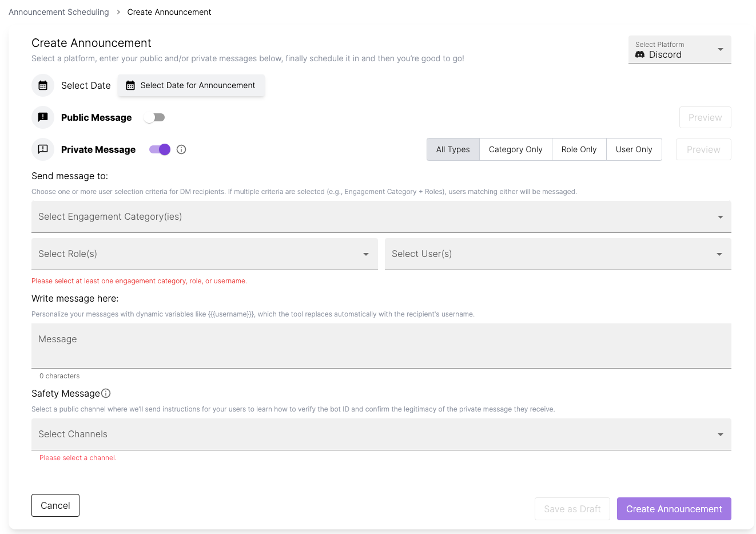Click the Discord logo in platform selector
The height and width of the screenshot is (534, 756).
pos(640,54)
